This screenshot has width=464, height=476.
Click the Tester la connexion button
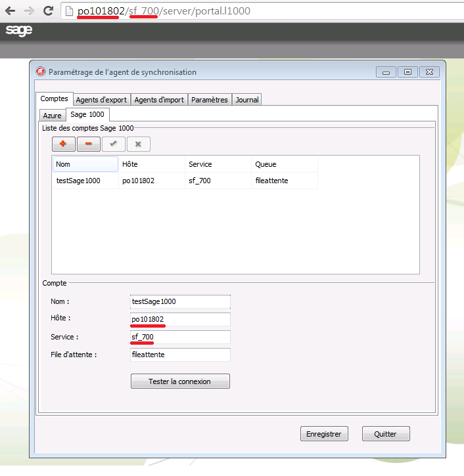click(180, 381)
